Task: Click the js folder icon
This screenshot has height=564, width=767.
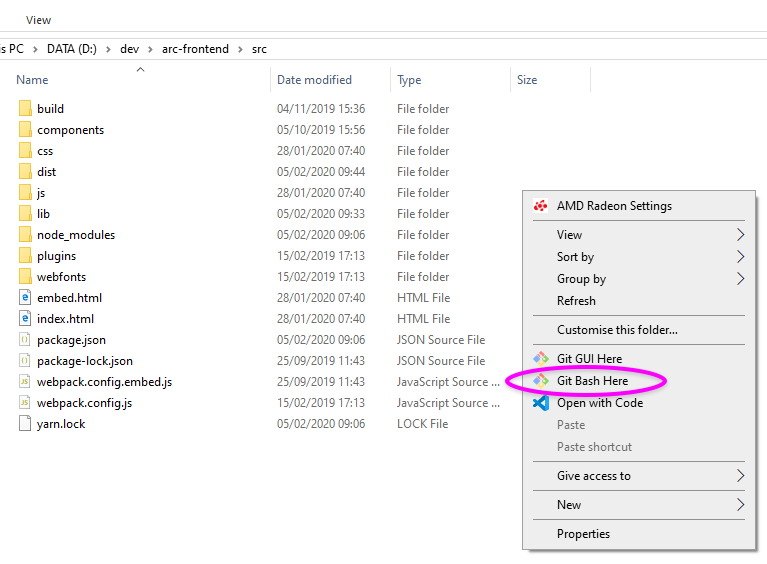Action: tap(25, 193)
